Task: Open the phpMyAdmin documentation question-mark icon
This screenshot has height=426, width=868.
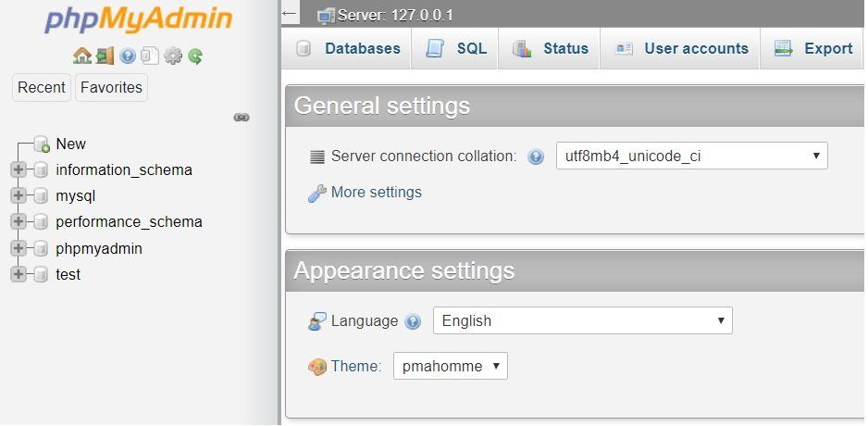Action: coord(128,56)
